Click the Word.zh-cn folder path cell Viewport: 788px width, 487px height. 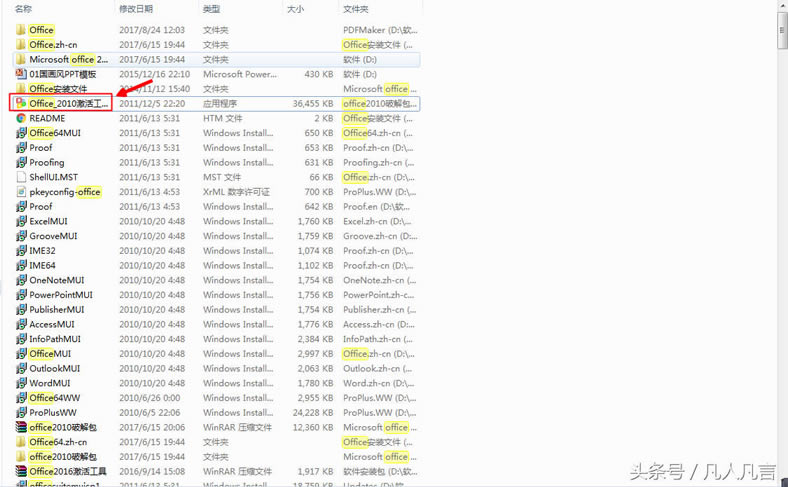tap(378, 383)
